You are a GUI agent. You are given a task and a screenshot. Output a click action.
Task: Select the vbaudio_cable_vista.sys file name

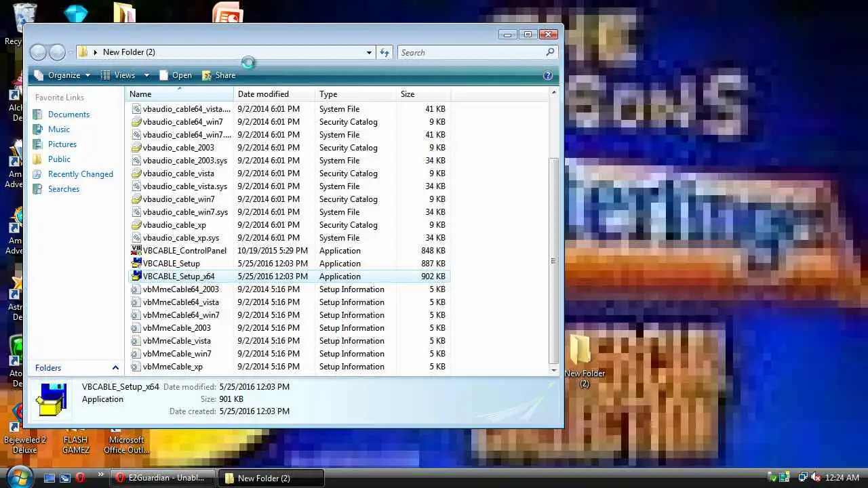(185, 186)
